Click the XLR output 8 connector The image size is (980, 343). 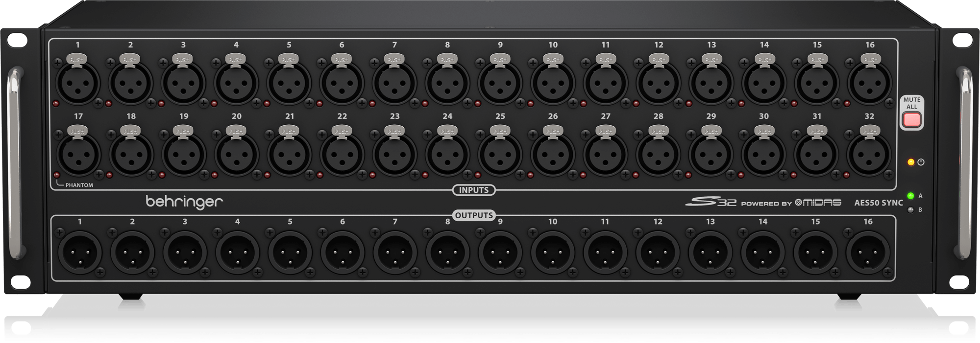[447, 252]
